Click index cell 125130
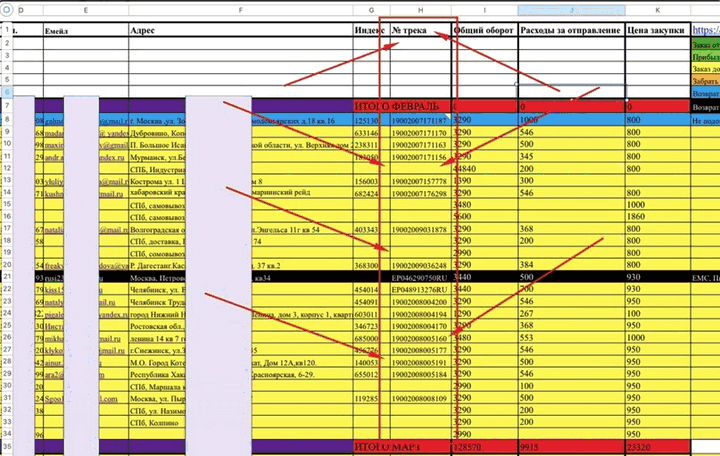720x456 pixels. point(371,121)
